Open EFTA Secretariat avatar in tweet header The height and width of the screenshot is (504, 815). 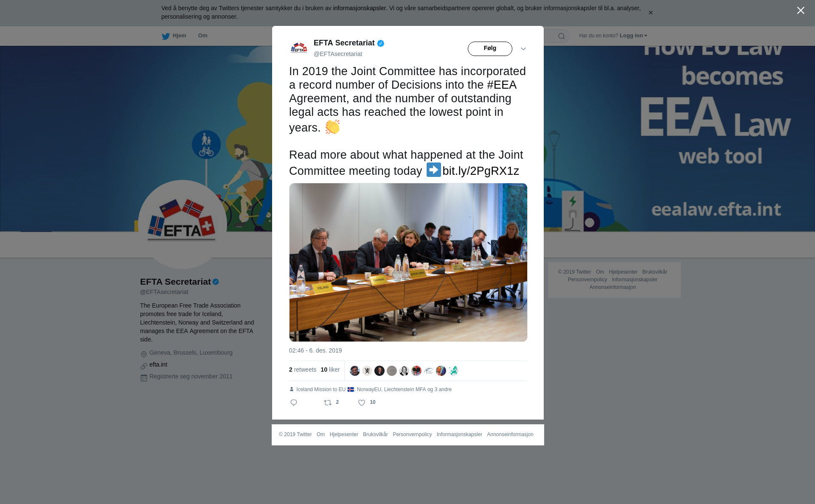299,48
